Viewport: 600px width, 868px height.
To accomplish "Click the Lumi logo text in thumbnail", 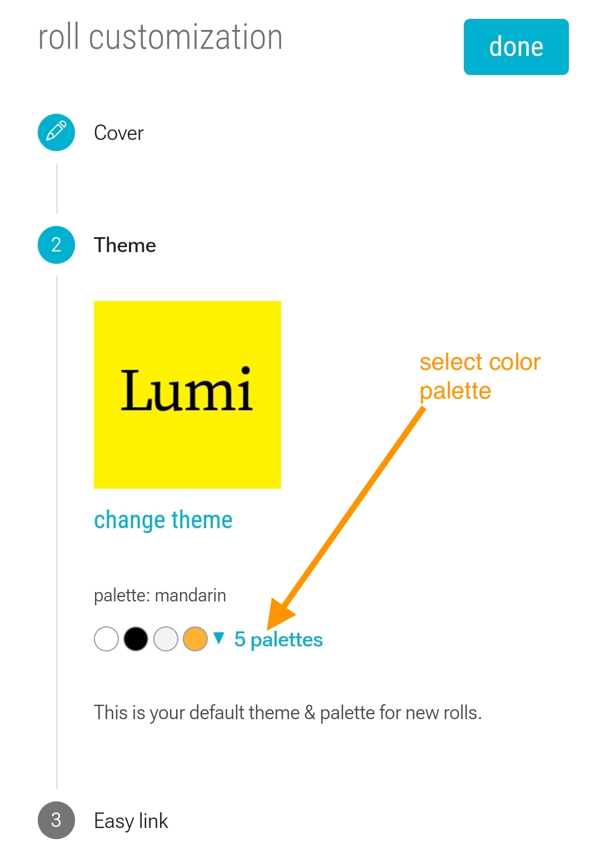I will click(187, 389).
